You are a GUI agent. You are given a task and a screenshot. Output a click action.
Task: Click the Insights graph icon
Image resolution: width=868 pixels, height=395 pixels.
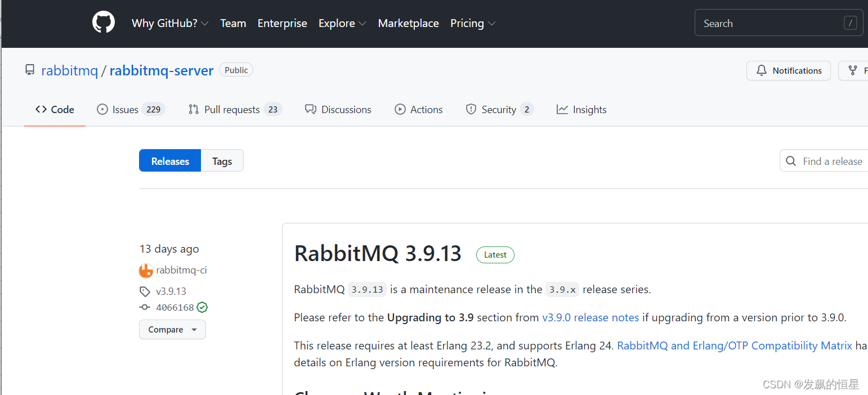[x=562, y=110]
